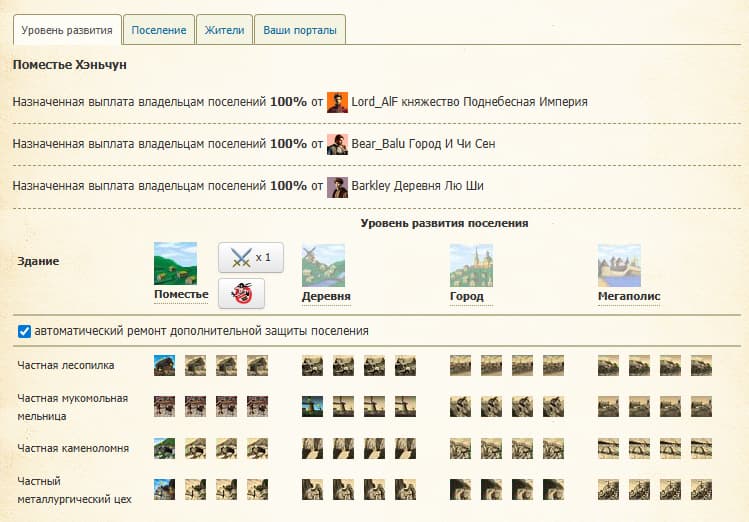This screenshot has height=522, width=749.
Task: Open the Ваши порталы tab
Action: click(x=299, y=30)
